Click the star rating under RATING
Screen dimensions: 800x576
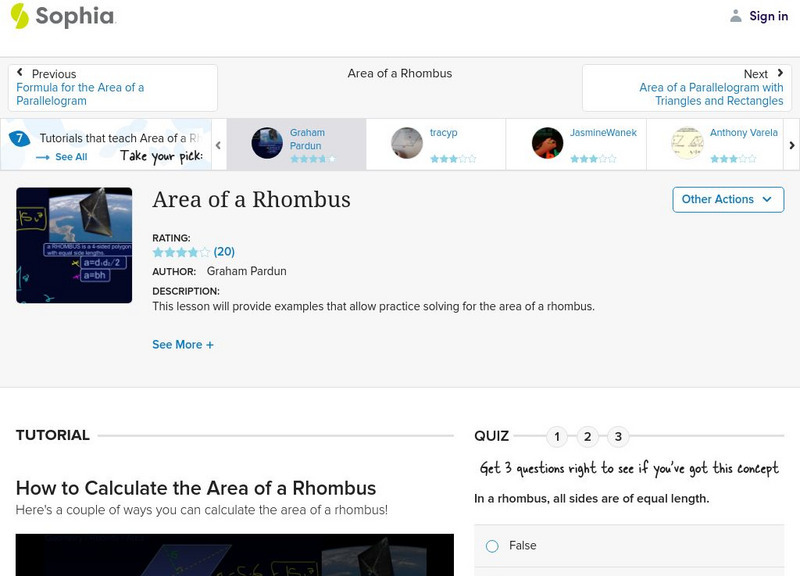point(181,252)
